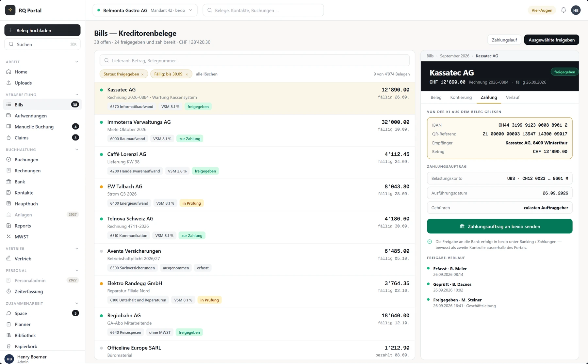Collapse the VERTRIEB sidebar section
This screenshot has height=364, width=588.
(77, 248)
